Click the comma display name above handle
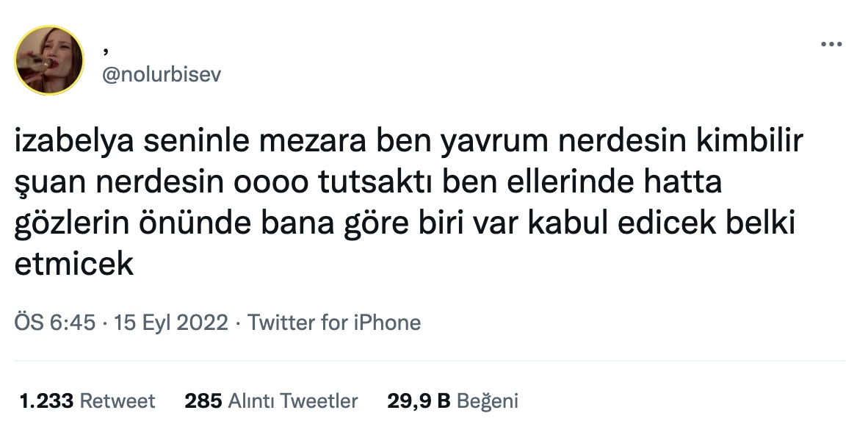 (105, 51)
